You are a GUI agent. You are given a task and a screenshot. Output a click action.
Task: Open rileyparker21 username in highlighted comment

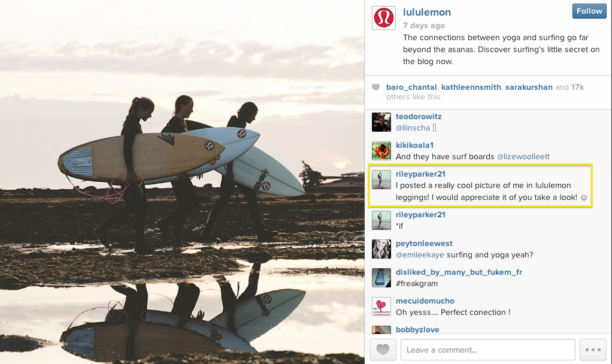420,174
